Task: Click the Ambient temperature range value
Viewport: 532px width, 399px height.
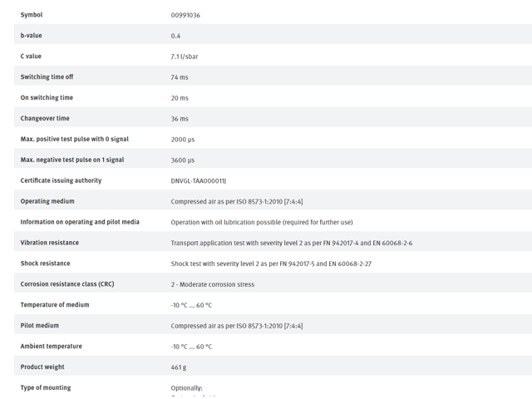Action: point(191,347)
